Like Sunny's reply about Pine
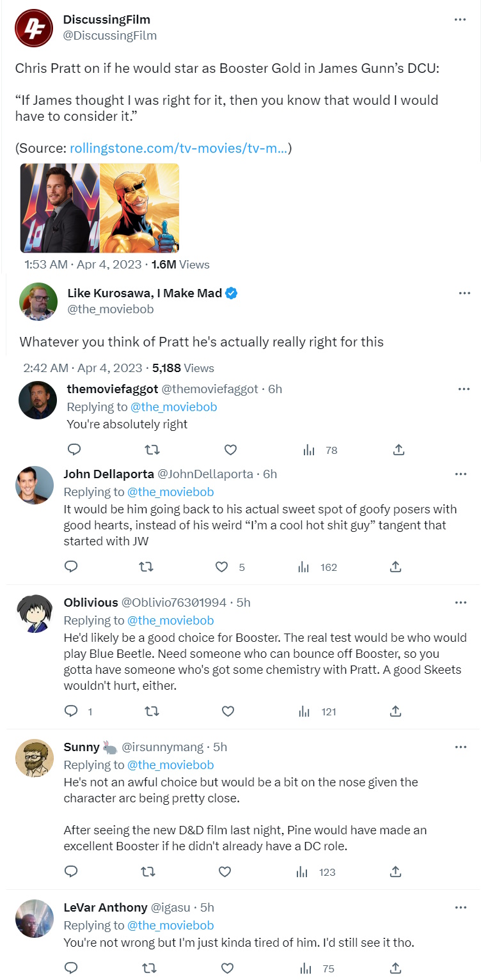 [225, 872]
